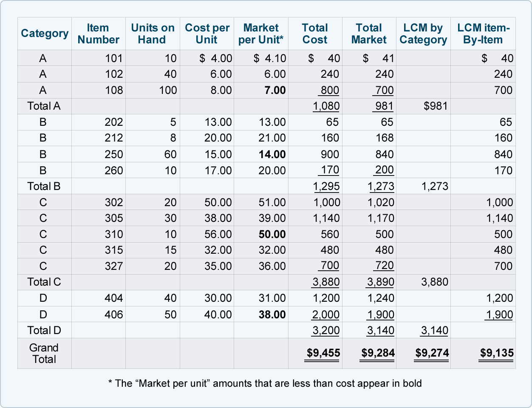This screenshot has height=408, width=532.
Task: Click the $981 LCM by Category cell
Action: [436, 106]
